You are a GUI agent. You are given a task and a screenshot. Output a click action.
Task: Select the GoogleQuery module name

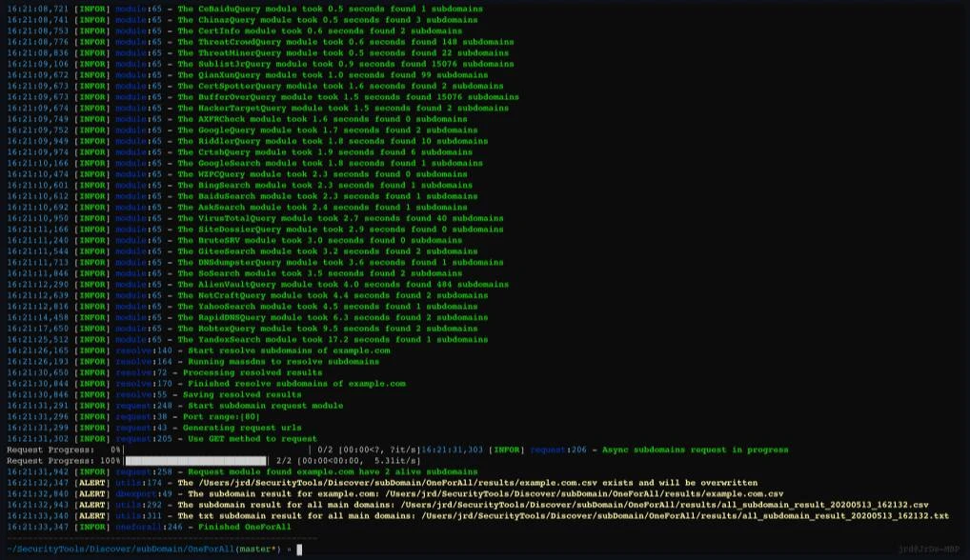point(227,130)
